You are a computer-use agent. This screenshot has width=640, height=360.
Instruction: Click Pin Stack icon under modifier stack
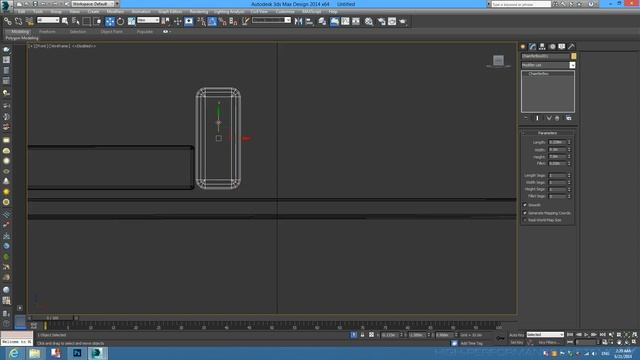(x=526, y=118)
